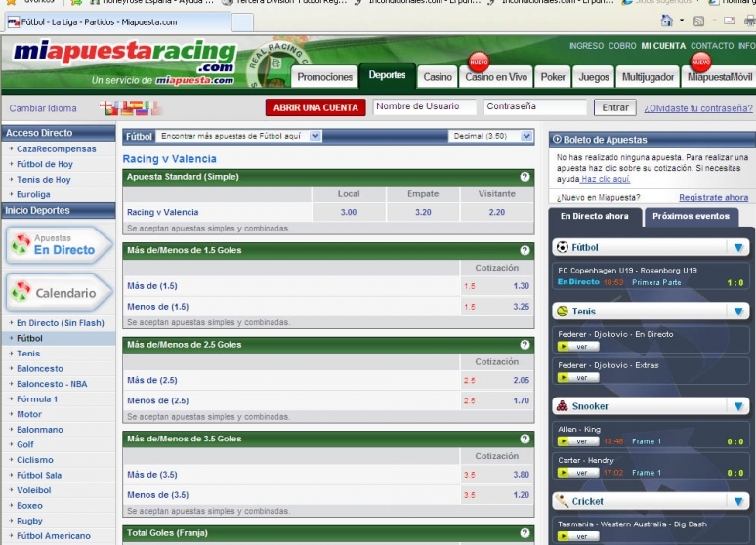This screenshot has width=756, height=545.
Task: Click the ver button for Federer - Djokovic Extras
Action: point(578,378)
